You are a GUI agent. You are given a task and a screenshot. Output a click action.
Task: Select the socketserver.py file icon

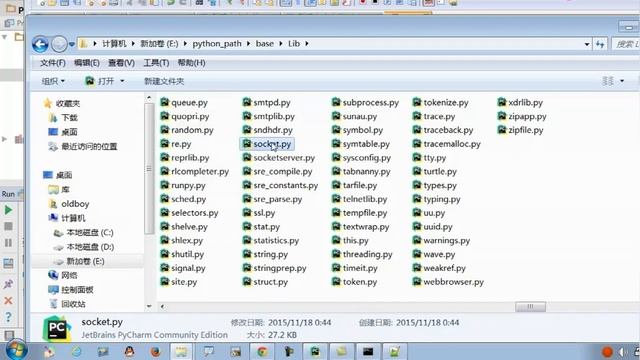[x=247, y=158]
